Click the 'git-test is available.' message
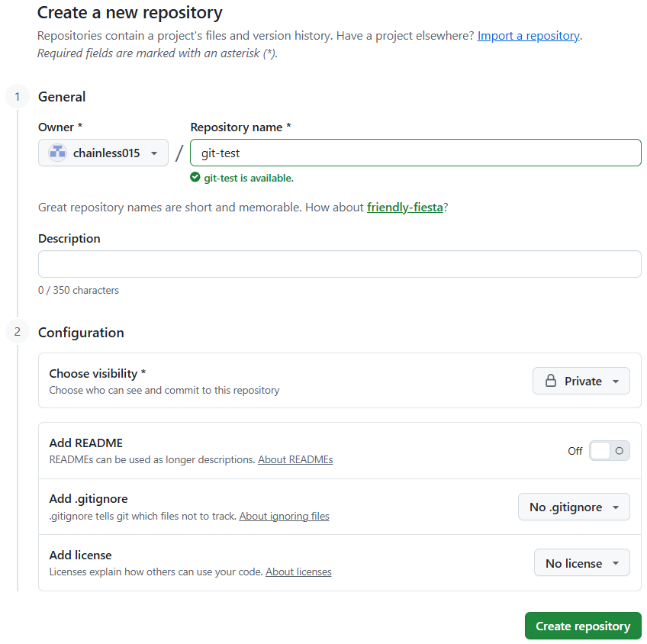The width and height of the screenshot is (647, 644). pyautogui.click(x=249, y=178)
